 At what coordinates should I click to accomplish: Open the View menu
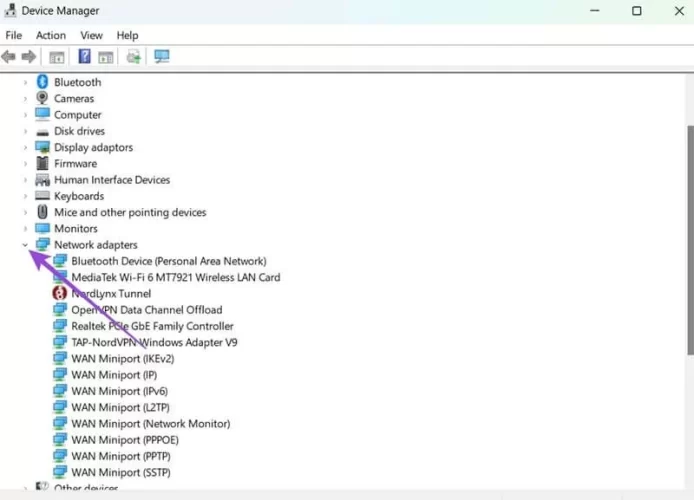coord(91,35)
